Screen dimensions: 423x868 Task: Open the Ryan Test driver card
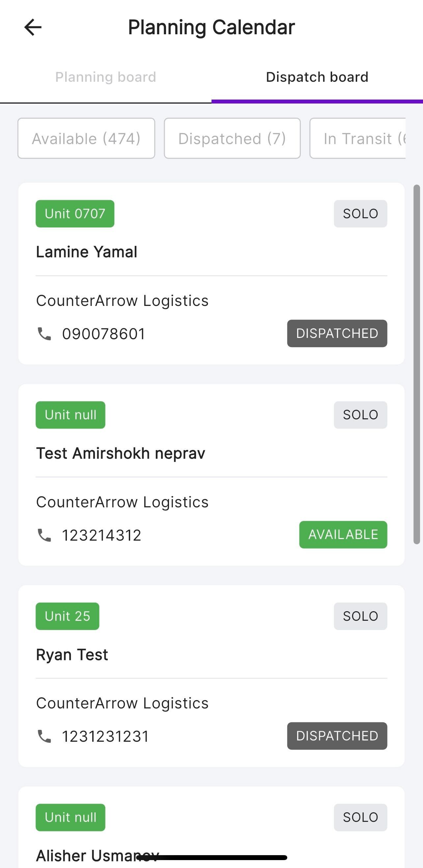[x=211, y=676]
